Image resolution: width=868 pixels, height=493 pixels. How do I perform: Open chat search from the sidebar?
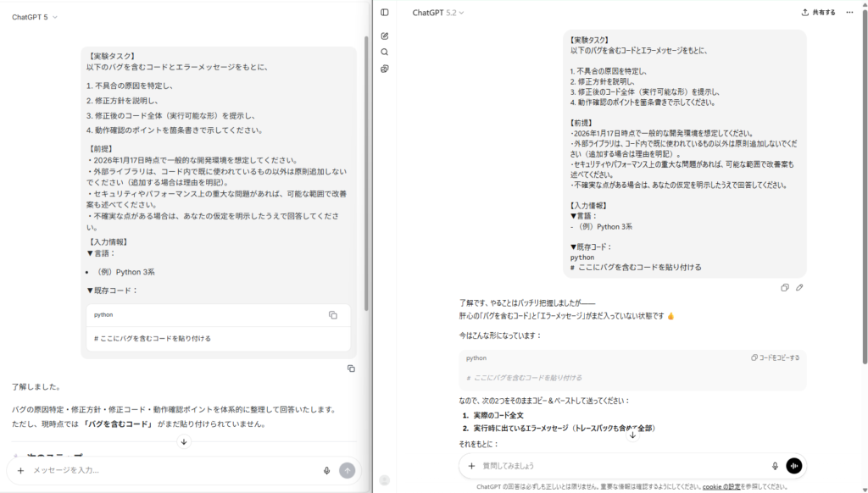pos(385,53)
